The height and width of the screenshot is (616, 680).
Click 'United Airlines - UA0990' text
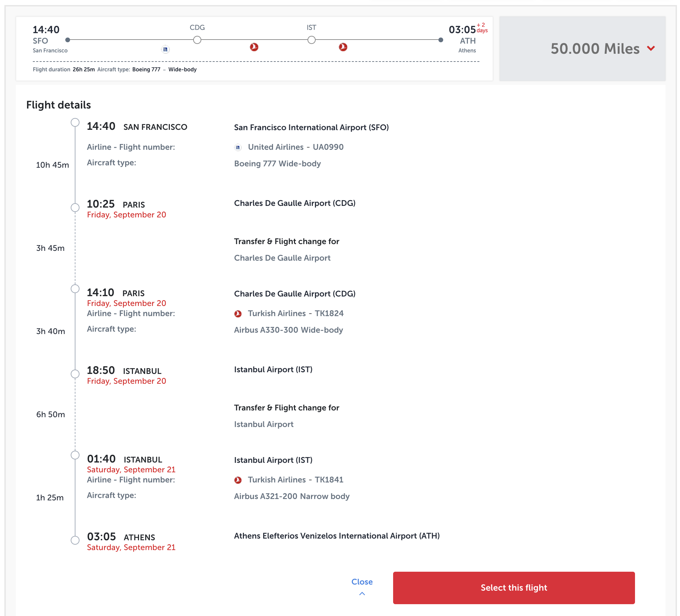(296, 147)
